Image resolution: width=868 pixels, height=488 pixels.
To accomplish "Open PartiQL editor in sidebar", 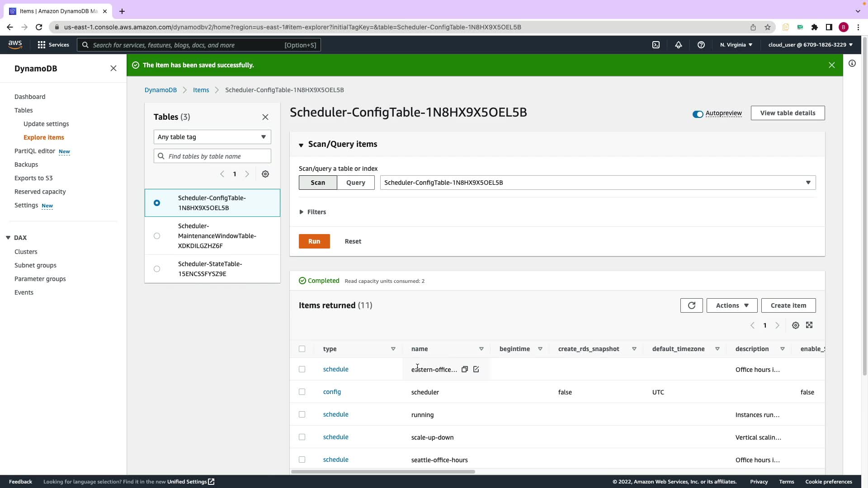I will pos(35,151).
